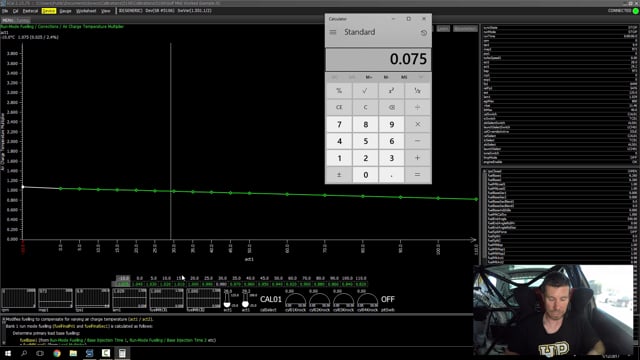Viewport: 640px width, 360px height.
Task: Click the CAL01 calSelect gauge
Action: [x=271, y=300]
